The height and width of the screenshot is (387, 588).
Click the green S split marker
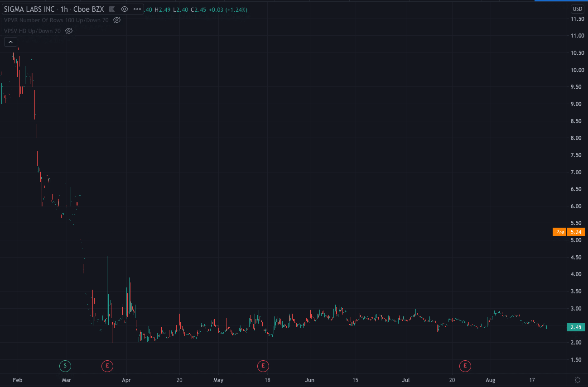65,365
